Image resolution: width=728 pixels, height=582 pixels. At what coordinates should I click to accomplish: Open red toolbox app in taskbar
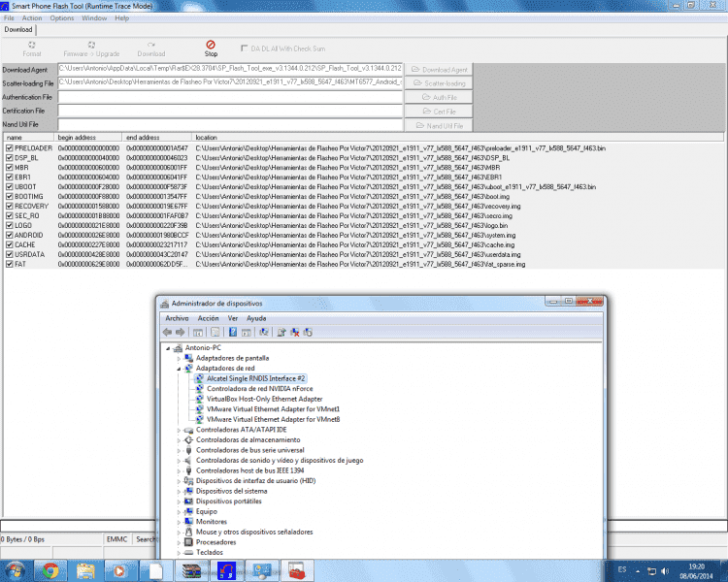tap(297, 570)
